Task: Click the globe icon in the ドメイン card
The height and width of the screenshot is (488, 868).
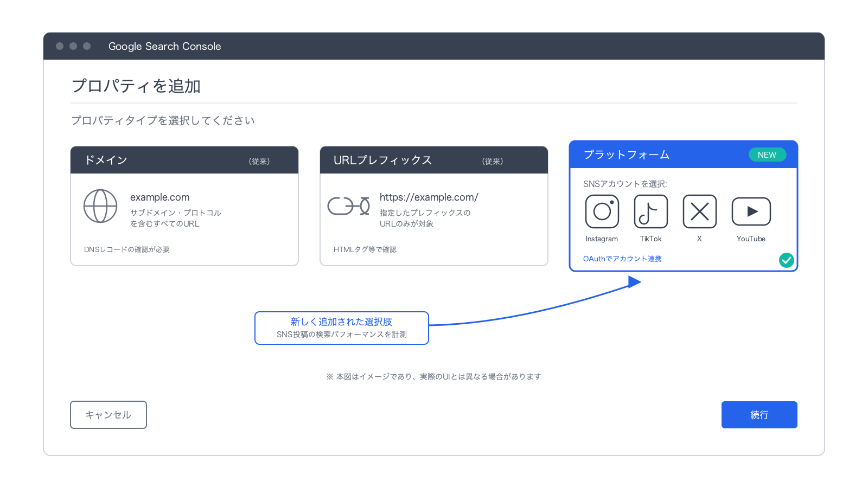Action: (x=100, y=206)
